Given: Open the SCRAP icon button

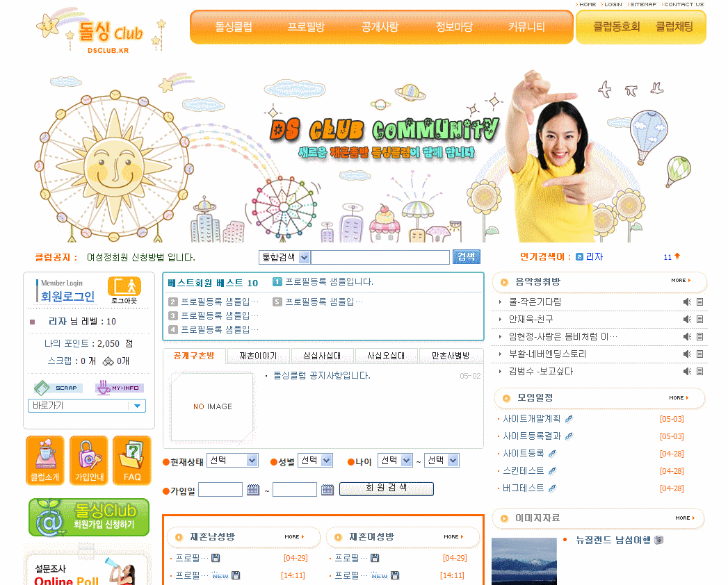Looking at the screenshot, I should [x=58, y=388].
